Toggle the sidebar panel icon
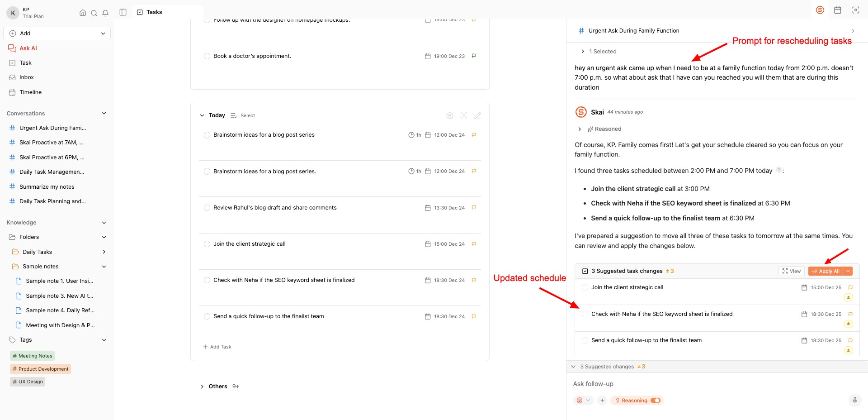Viewport: 868px width, 420px height. (x=123, y=12)
